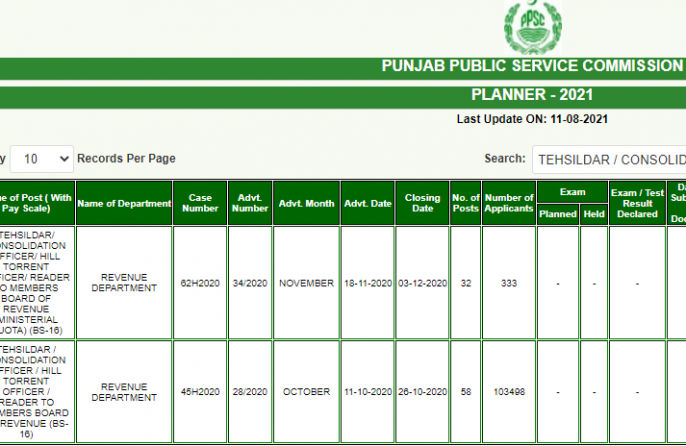The height and width of the screenshot is (446, 686).
Task: Click the 103498 applicants cell
Action: (x=509, y=392)
